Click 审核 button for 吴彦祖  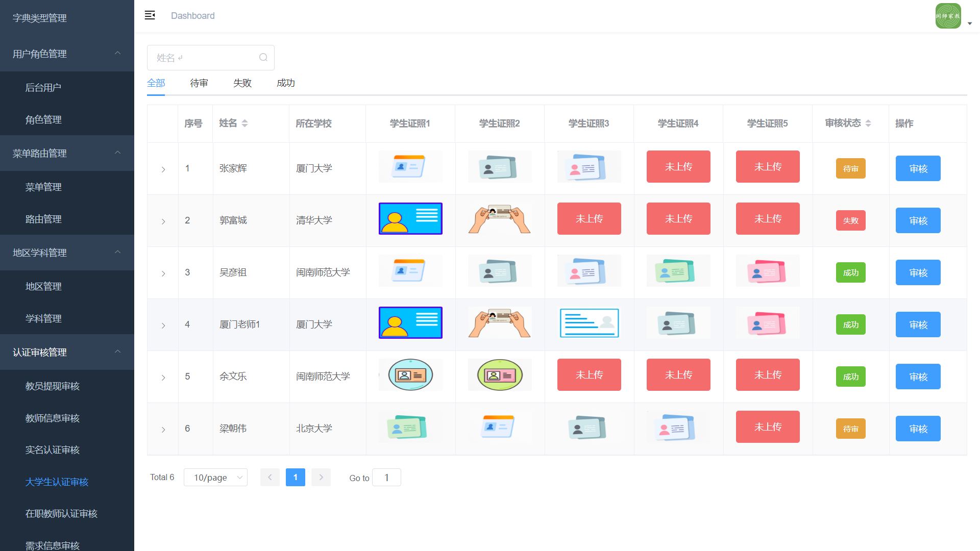tap(918, 273)
